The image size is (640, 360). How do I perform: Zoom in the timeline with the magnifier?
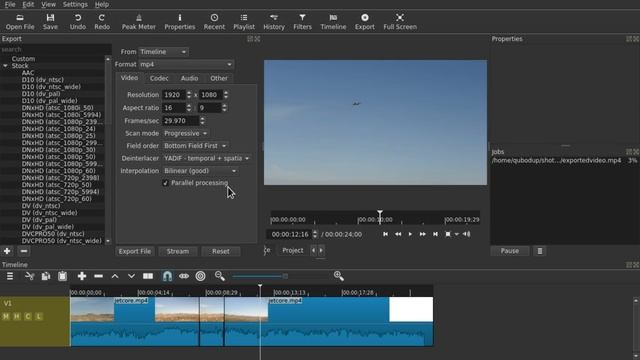[x=338, y=276]
